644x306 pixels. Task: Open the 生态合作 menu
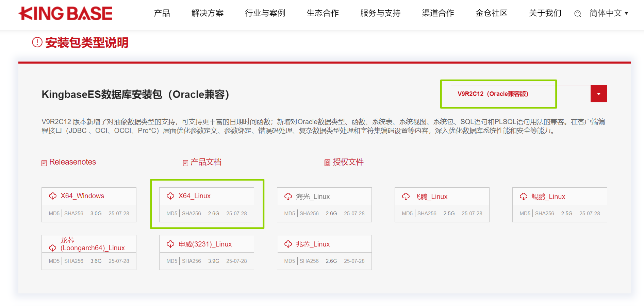(x=323, y=13)
